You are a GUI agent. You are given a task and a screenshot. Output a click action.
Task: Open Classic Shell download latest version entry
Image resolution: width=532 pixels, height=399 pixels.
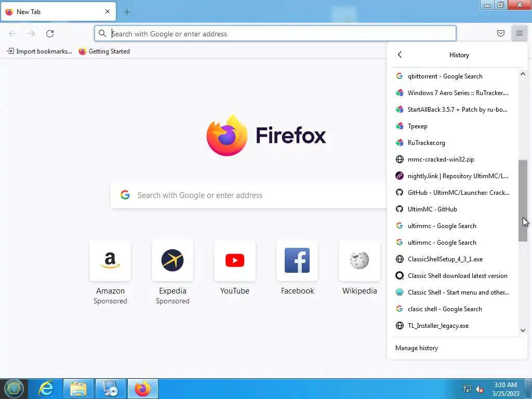tap(454, 276)
